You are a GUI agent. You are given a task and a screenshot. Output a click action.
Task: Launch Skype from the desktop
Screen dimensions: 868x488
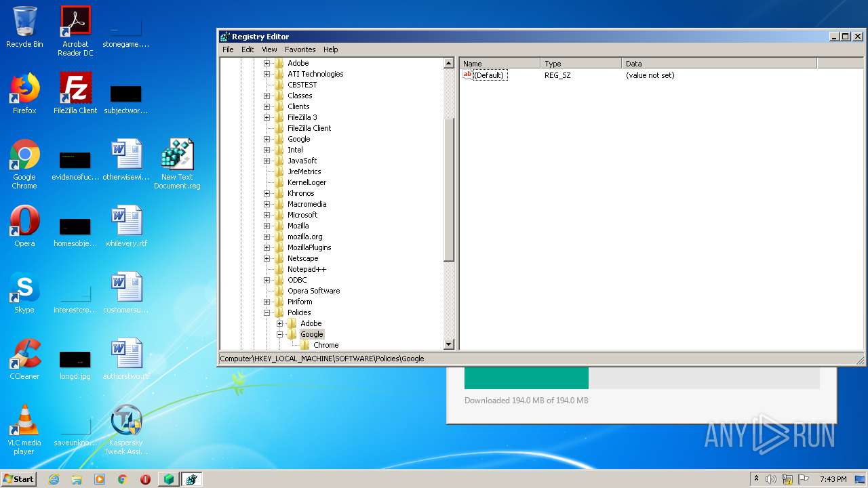pos(24,293)
